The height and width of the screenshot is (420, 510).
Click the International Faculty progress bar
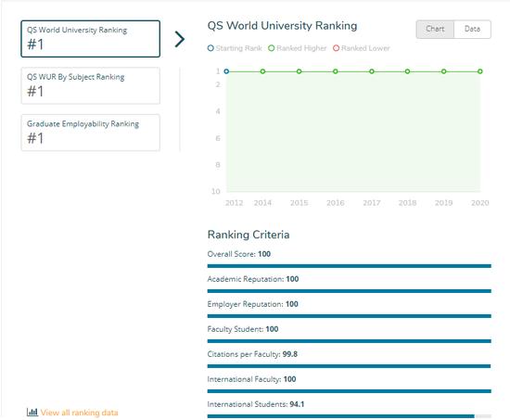click(x=350, y=391)
